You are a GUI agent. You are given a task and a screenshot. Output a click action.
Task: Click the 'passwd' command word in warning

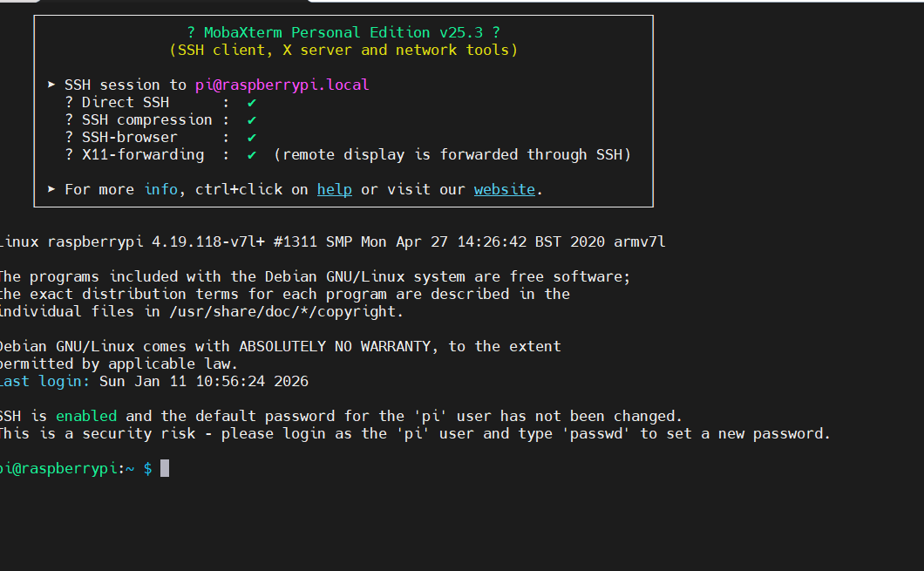(595, 434)
